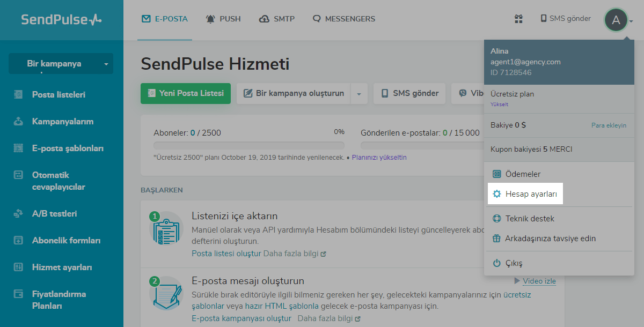Click the Ödemeler payment icon
Screen dimensions: 644x327
(x=497, y=174)
